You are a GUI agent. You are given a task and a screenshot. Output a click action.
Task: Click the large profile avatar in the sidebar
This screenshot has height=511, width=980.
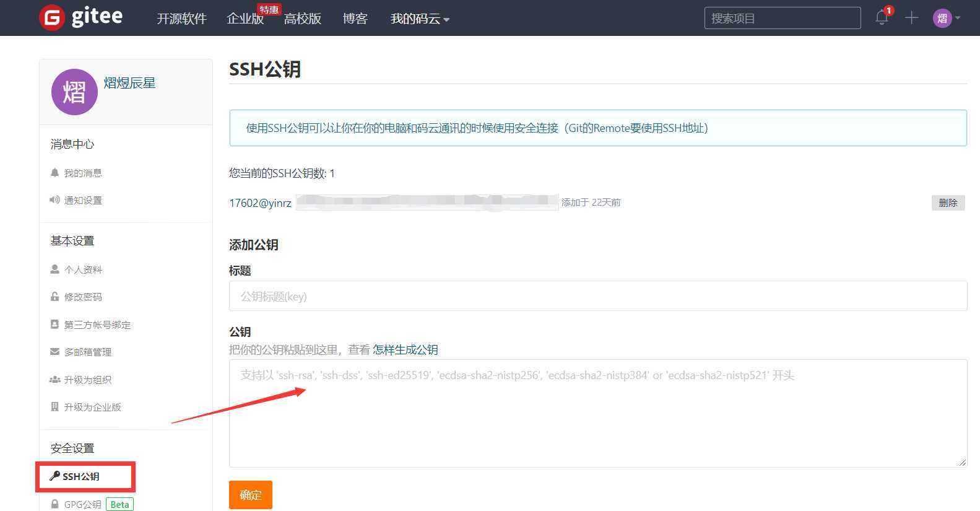[x=74, y=92]
